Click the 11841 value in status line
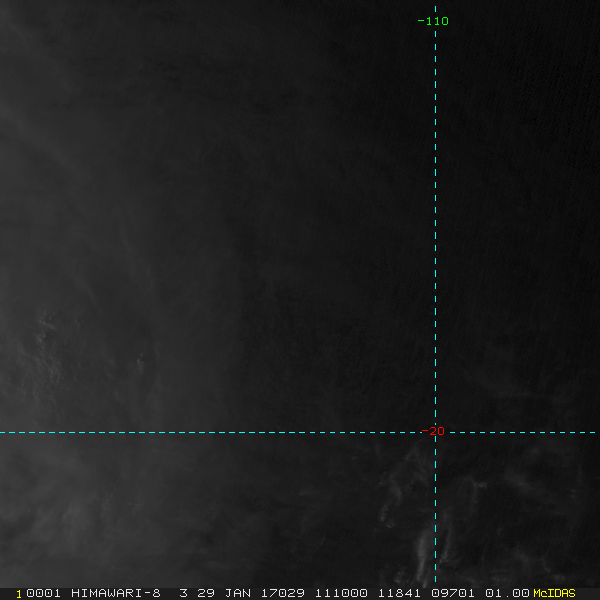The height and width of the screenshot is (600, 600). point(399,593)
